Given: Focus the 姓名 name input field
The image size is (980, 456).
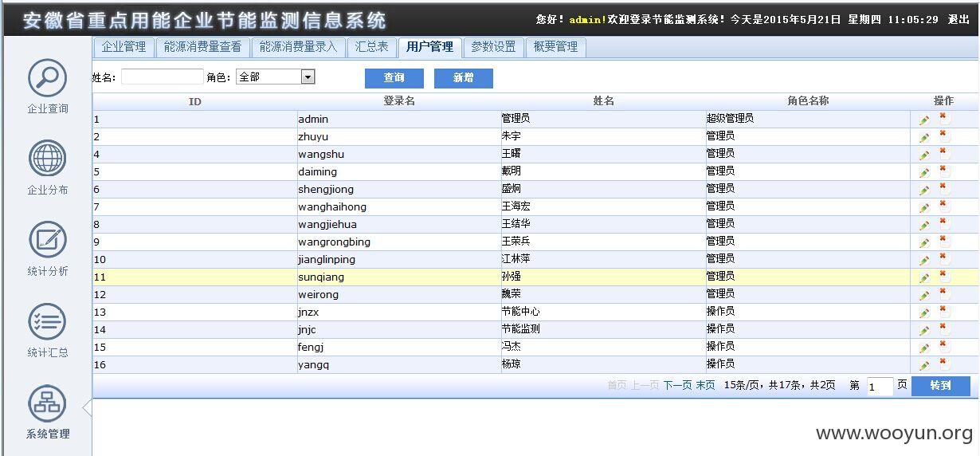Looking at the screenshot, I should pyautogui.click(x=163, y=77).
